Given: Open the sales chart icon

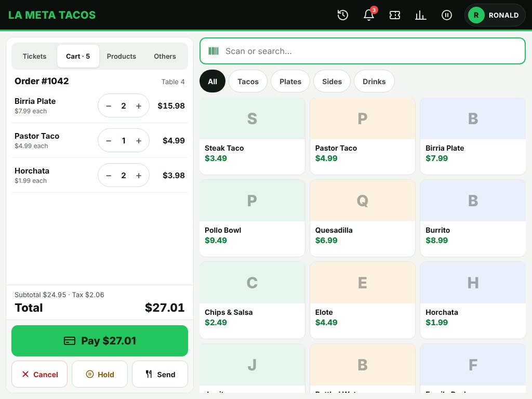Looking at the screenshot, I should coord(421,15).
